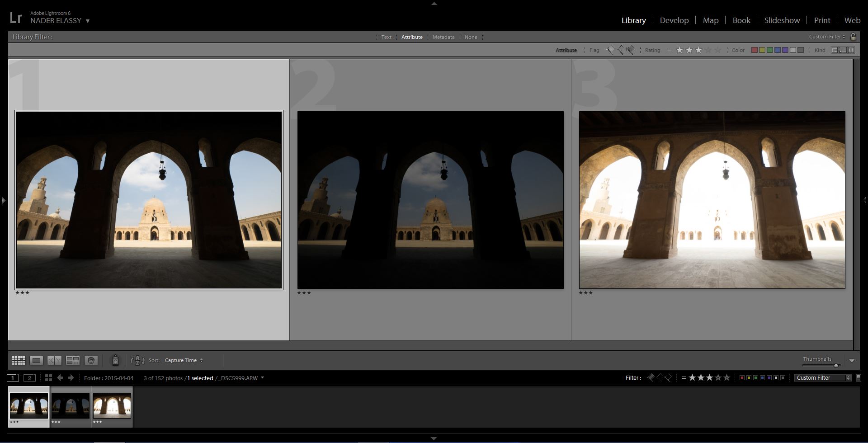Select the third overexposed thumbnail in the filmstrip
The width and height of the screenshot is (868, 443).
click(112, 405)
